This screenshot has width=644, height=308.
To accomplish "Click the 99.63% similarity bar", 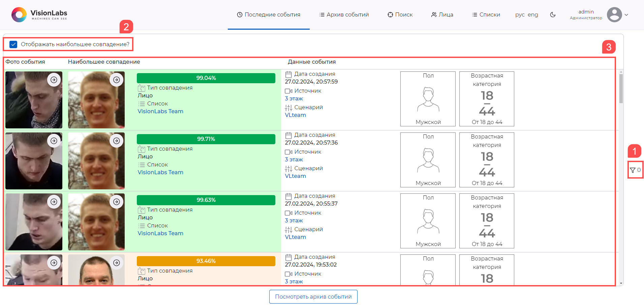I will [x=206, y=200].
